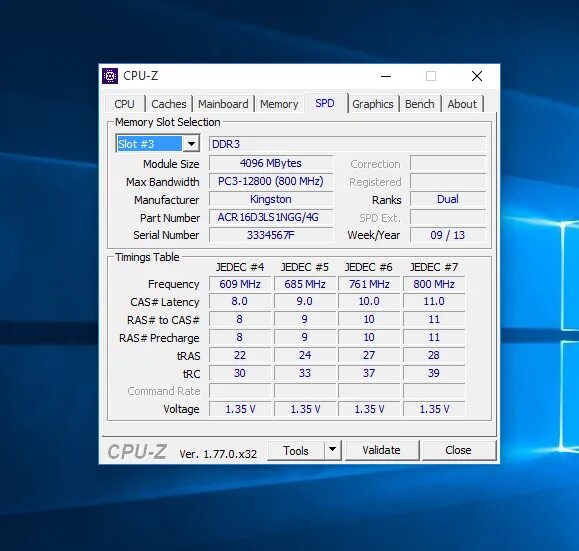
Task: Switch to the Caches tab
Action: coord(169,104)
